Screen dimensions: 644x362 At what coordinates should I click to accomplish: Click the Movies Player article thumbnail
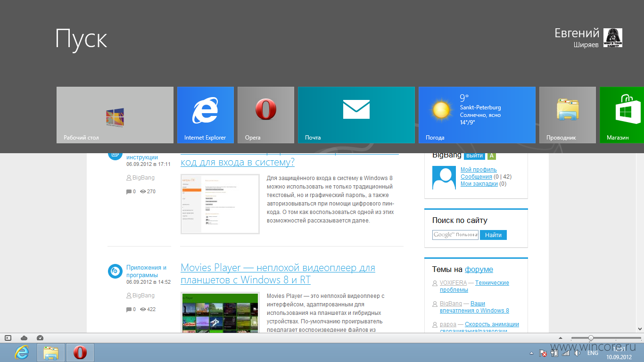tap(220, 313)
